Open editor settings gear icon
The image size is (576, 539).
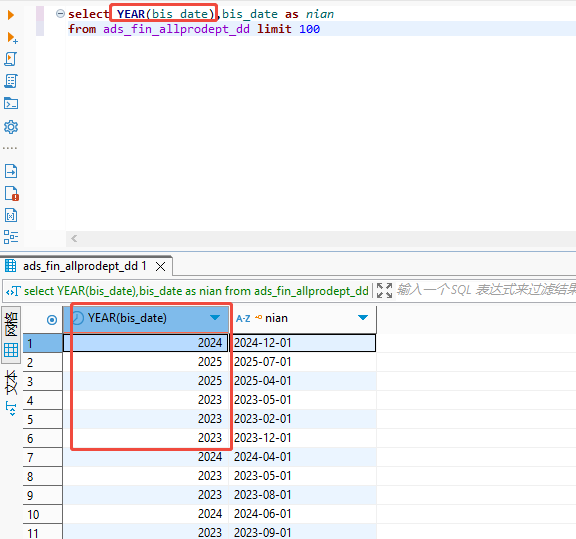point(11,127)
